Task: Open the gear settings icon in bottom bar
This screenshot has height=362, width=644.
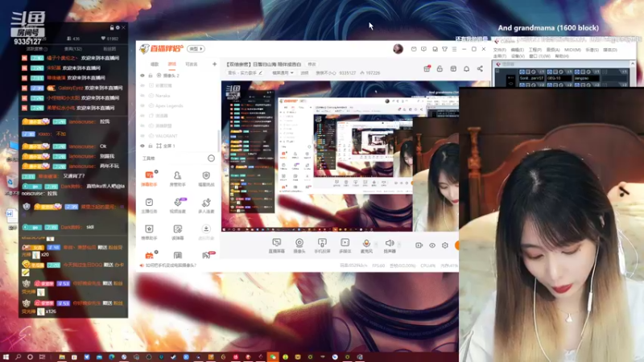Action: tap(445, 245)
